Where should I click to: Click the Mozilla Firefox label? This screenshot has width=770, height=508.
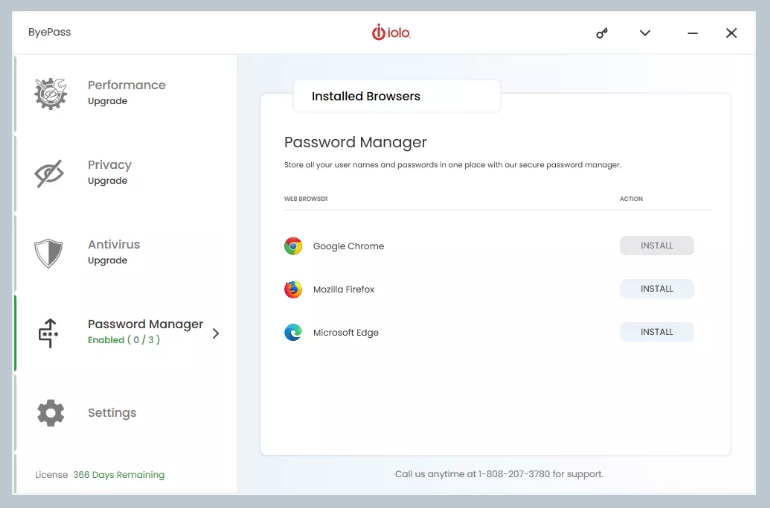[344, 289]
